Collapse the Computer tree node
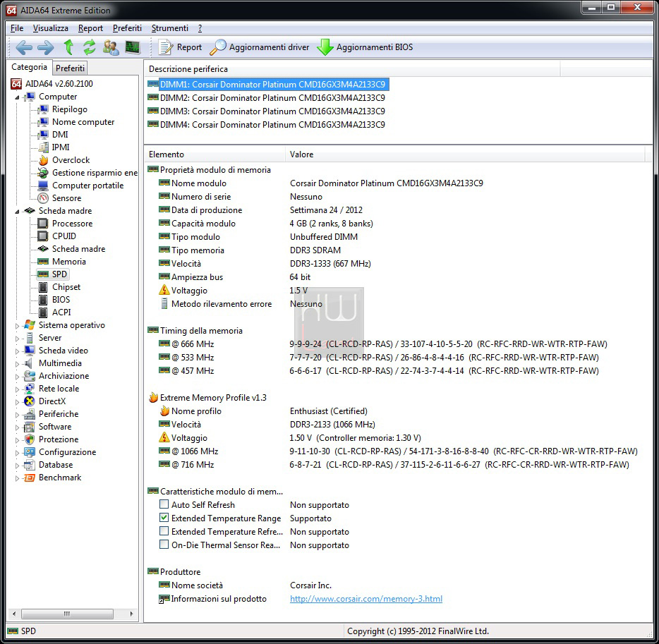659x644 pixels. (x=17, y=97)
